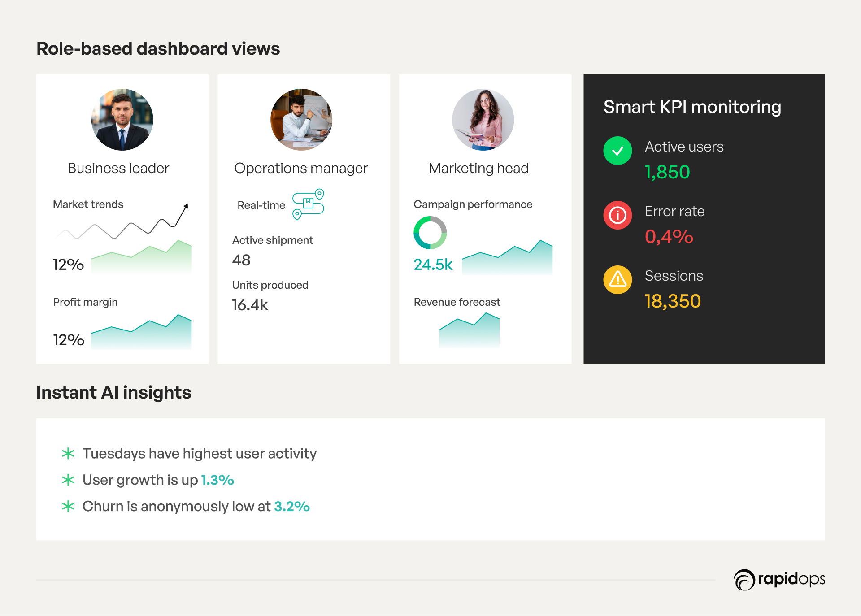Click the Market trends line chart with arrow
Image resolution: width=861 pixels, height=616 pixels.
(x=122, y=221)
